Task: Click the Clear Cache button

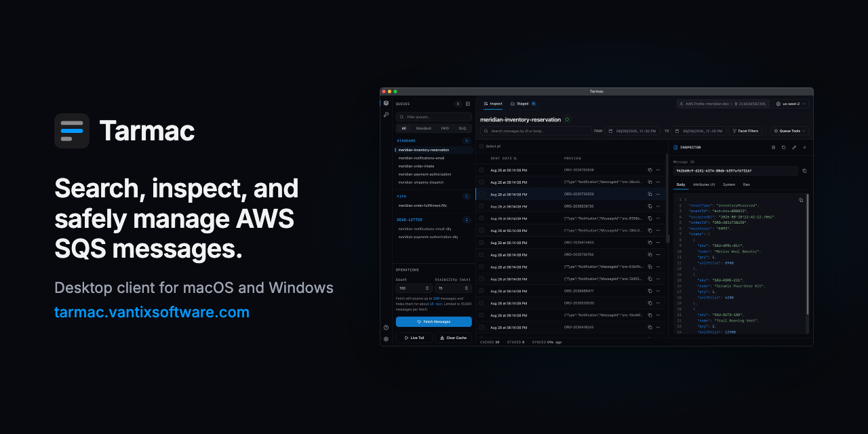Action: click(454, 338)
